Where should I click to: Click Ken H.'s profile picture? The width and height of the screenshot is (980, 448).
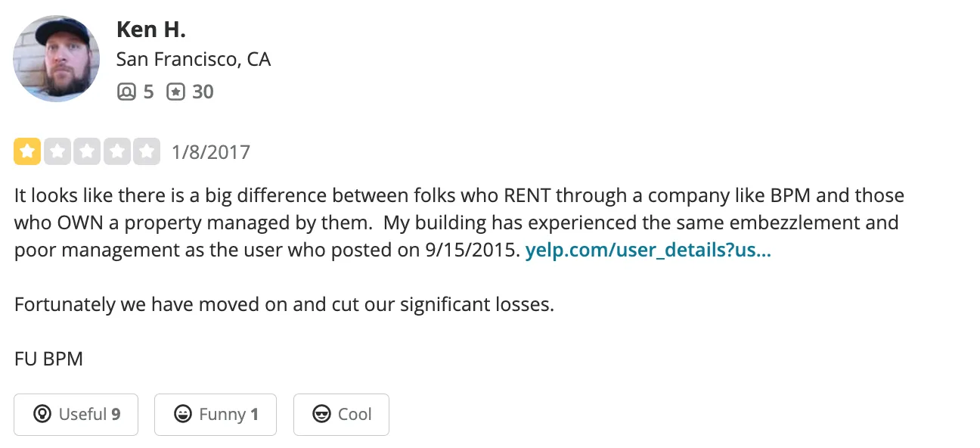[56, 58]
